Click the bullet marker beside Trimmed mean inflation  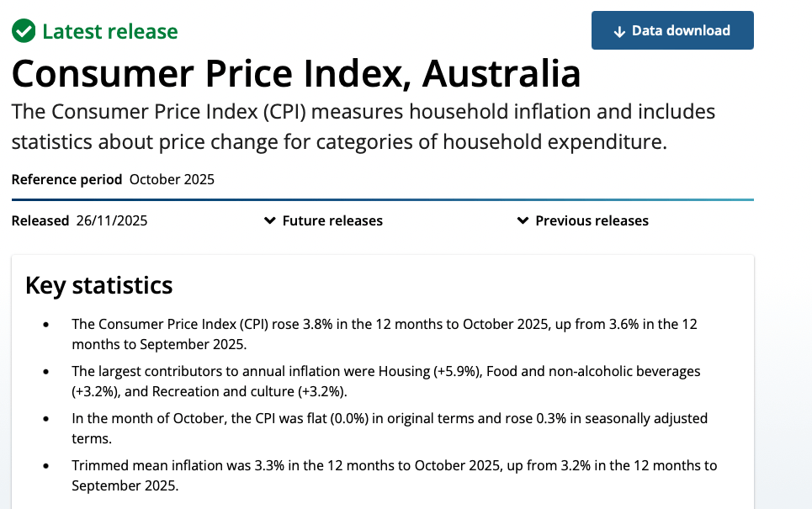coord(45,466)
